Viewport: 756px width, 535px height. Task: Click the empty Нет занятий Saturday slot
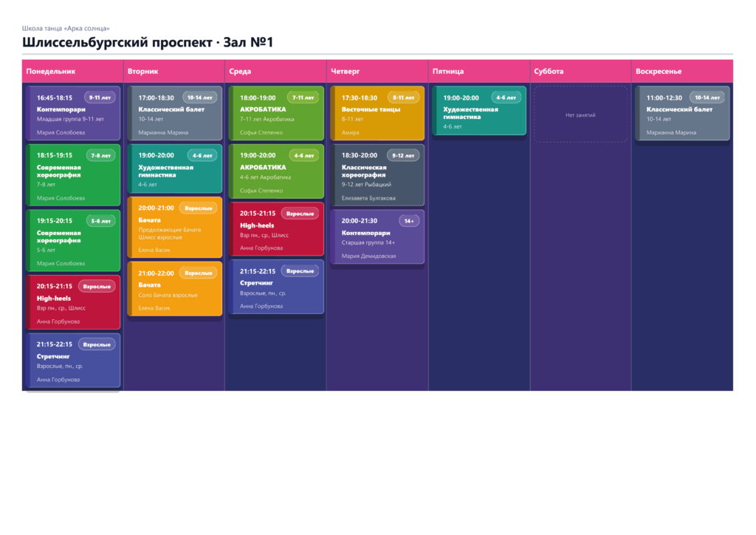[x=580, y=115]
